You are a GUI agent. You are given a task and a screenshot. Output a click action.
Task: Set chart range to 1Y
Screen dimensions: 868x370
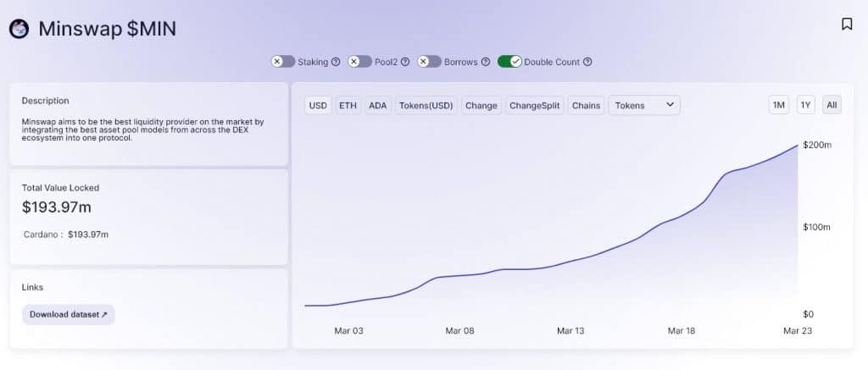806,105
